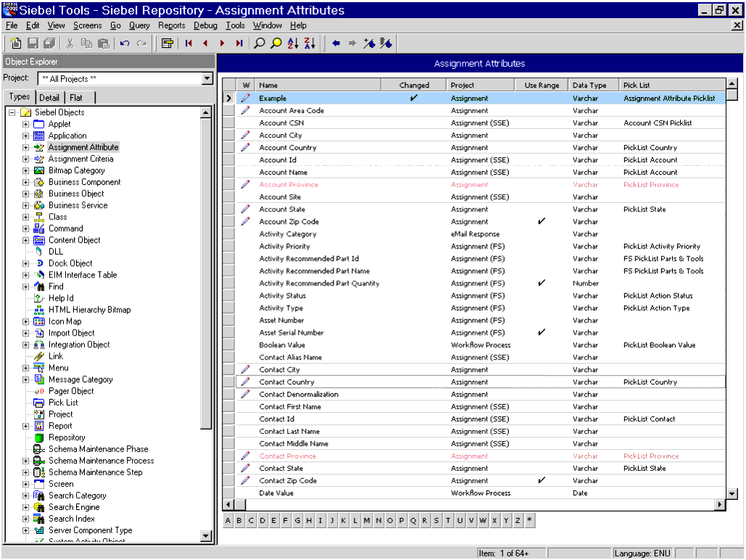Jump to first record using toolbar arrow
The image size is (746, 560).
coord(188,43)
